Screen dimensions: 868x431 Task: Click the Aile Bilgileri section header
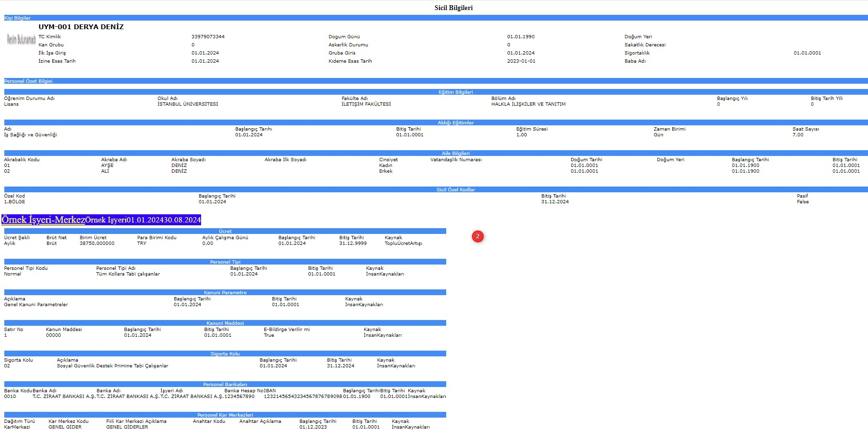pos(436,153)
